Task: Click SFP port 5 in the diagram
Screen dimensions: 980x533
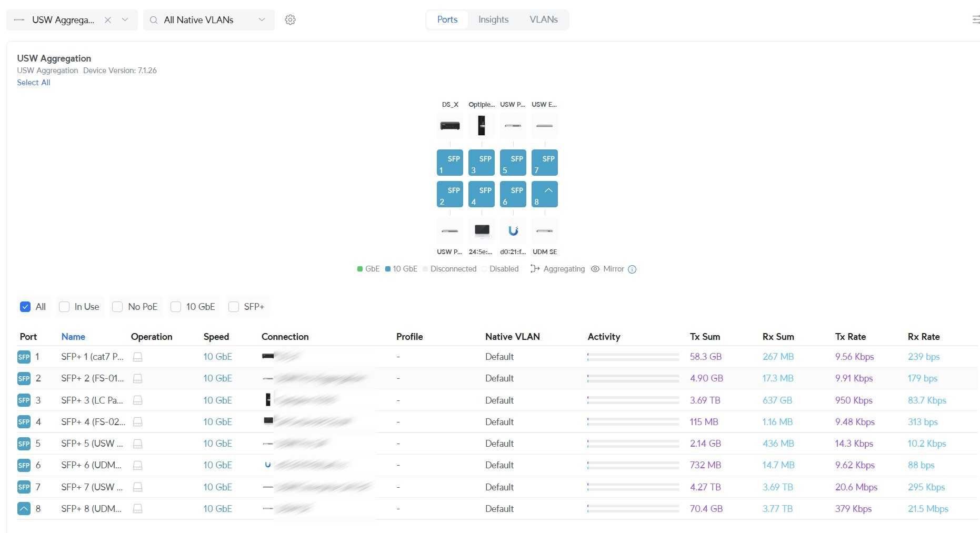Action: [x=513, y=163]
